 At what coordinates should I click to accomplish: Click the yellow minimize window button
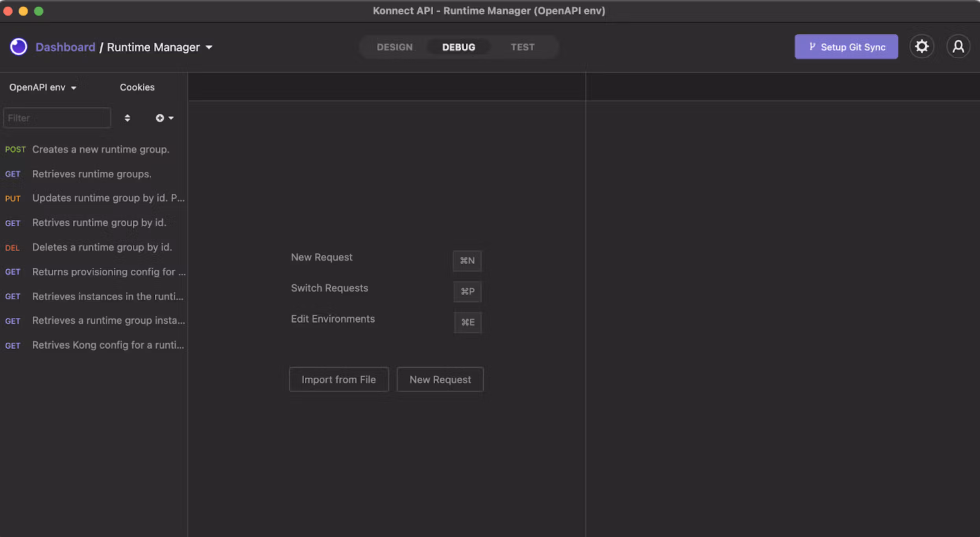tap(23, 11)
